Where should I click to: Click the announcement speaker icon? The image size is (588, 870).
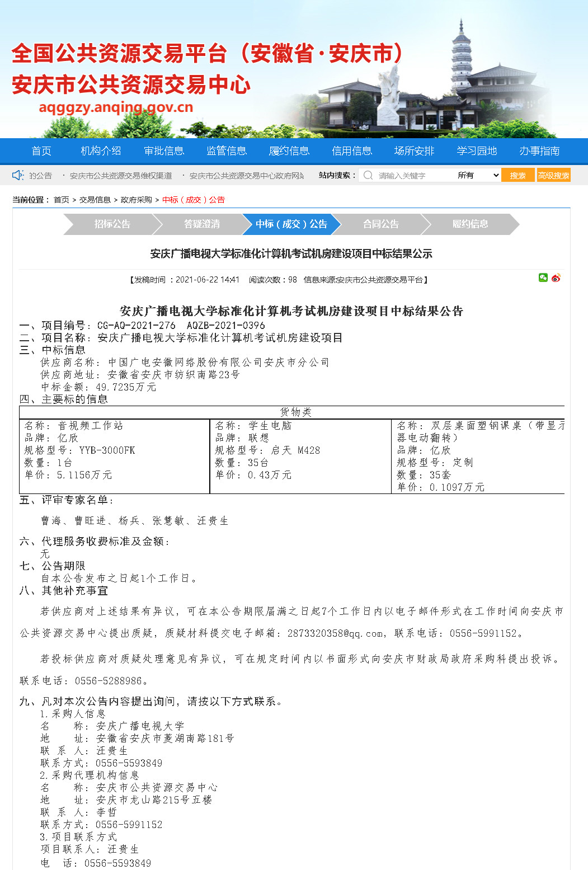pos(18,175)
